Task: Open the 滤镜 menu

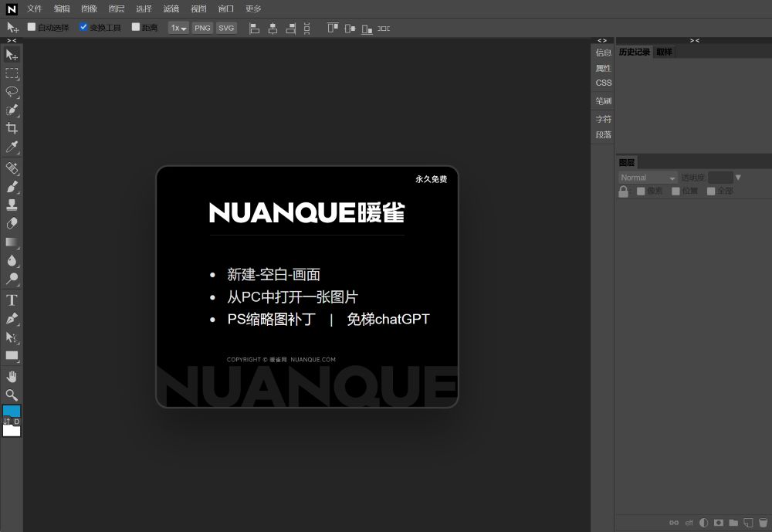Action: pyautogui.click(x=171, y=8)
